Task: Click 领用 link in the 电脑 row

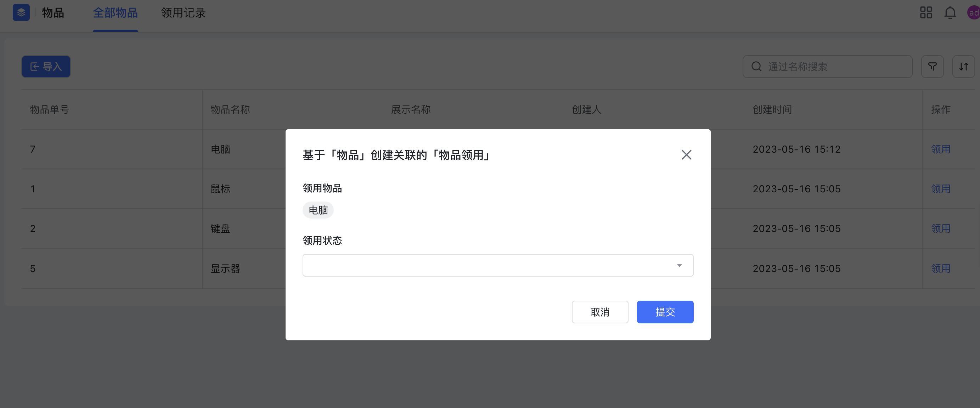Action: coord(940,149)
